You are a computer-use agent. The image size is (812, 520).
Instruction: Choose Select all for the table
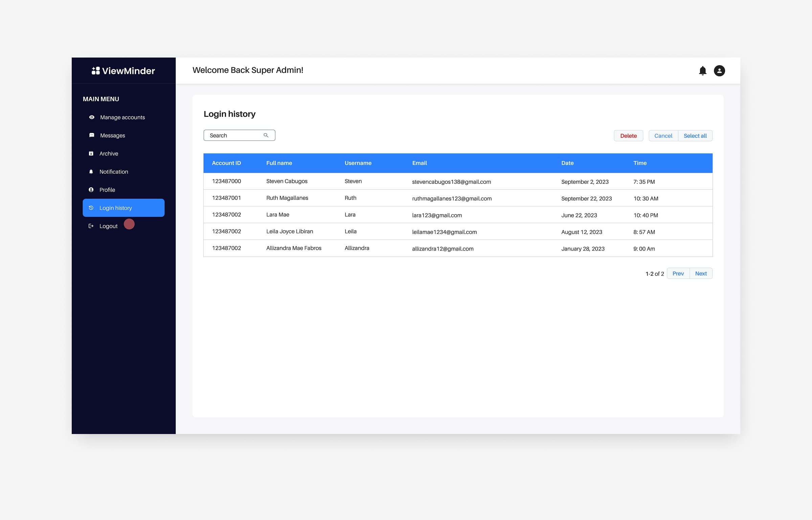695,135
